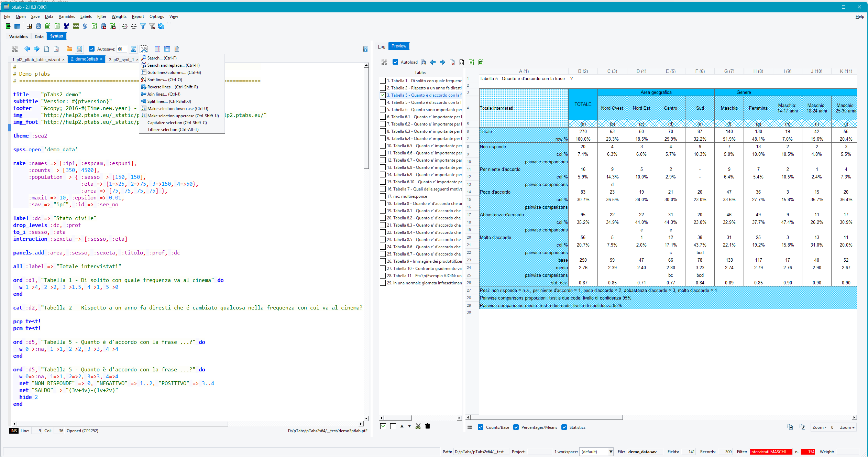This screenshot has height=457, width=868.
Task: Uncheck the selected Tabella 5 row 3 checkbox
Action: [383, 95]
